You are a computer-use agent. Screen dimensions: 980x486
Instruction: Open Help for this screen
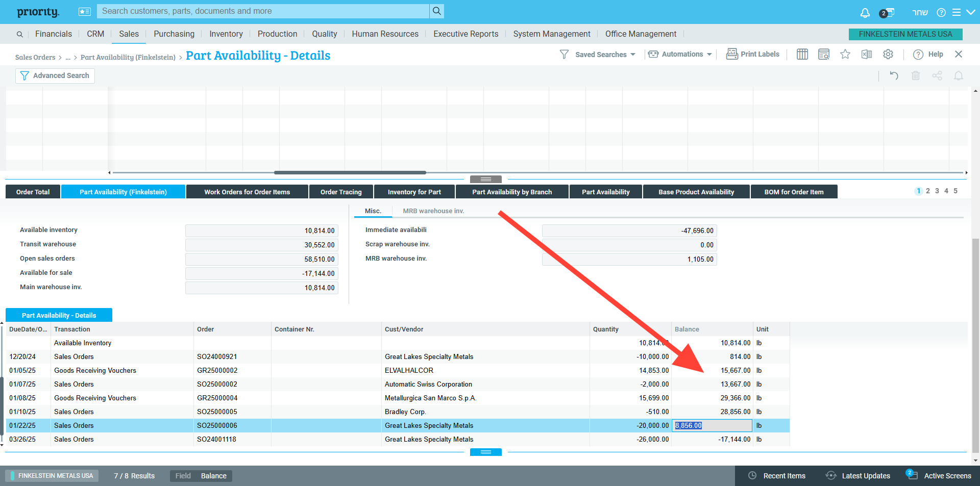pos(928,54)
